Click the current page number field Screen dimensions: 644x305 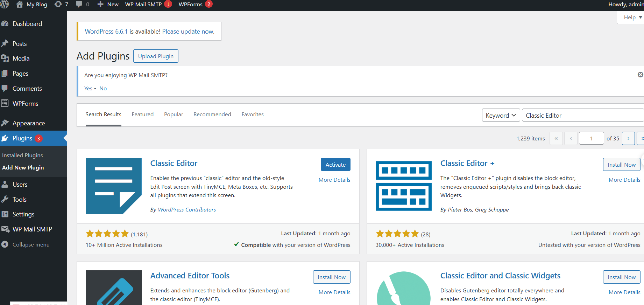click(592, 138)
